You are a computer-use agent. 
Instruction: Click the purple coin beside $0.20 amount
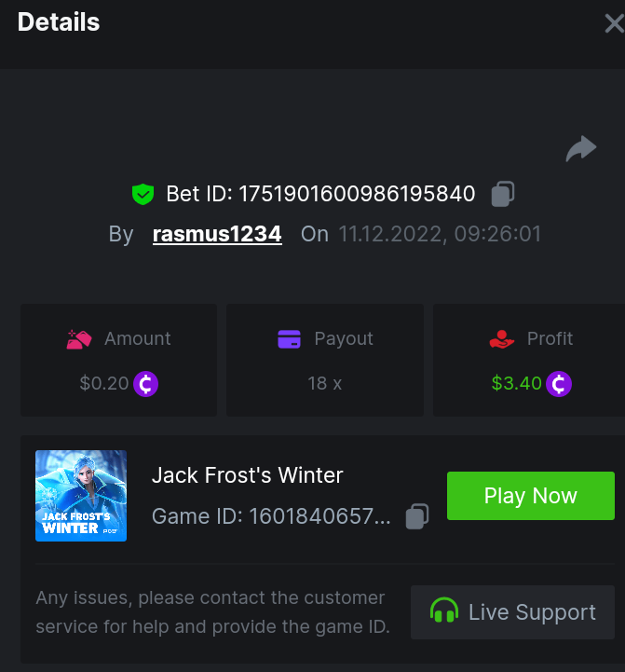(x=145, y=384)
